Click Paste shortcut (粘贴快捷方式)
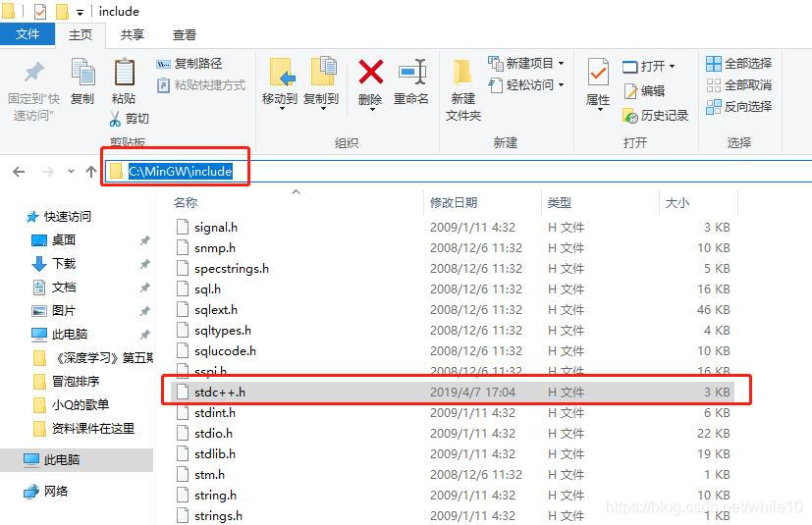The image size is (812, 525). (201, 85)
